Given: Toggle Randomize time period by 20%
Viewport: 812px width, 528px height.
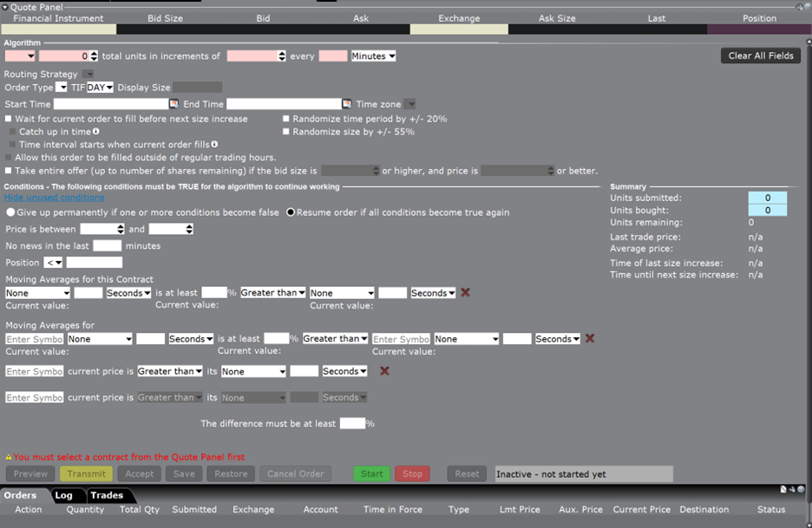Looking at the screenshot, I should click(286, 119).
